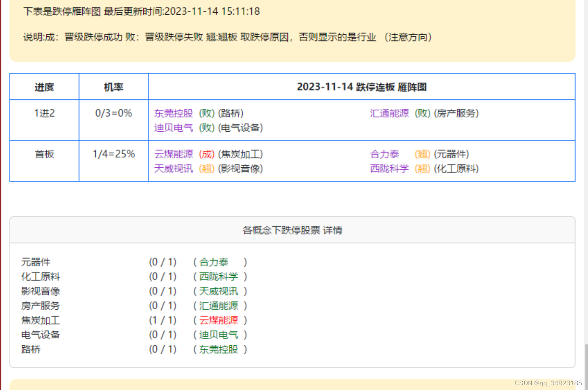Click the (0 / 1) count for 路桥
Image resolution: width=588 pixels, height=390 pixels.
[x=163, y=350]
